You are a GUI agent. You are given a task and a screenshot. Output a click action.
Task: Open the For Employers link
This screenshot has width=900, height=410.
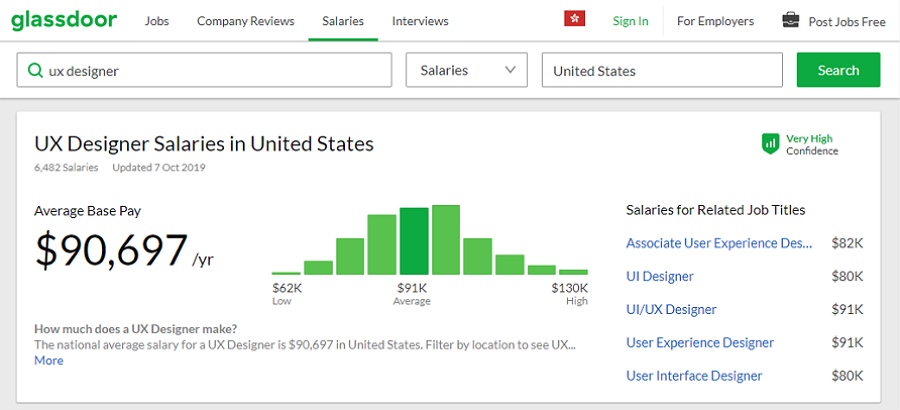[715, 21]
